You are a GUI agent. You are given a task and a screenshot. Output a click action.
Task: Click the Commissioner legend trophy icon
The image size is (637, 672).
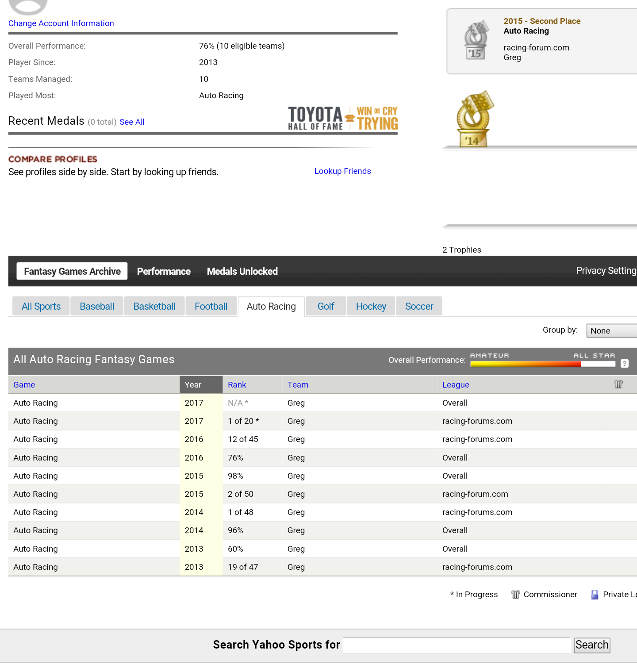[515, 595]
